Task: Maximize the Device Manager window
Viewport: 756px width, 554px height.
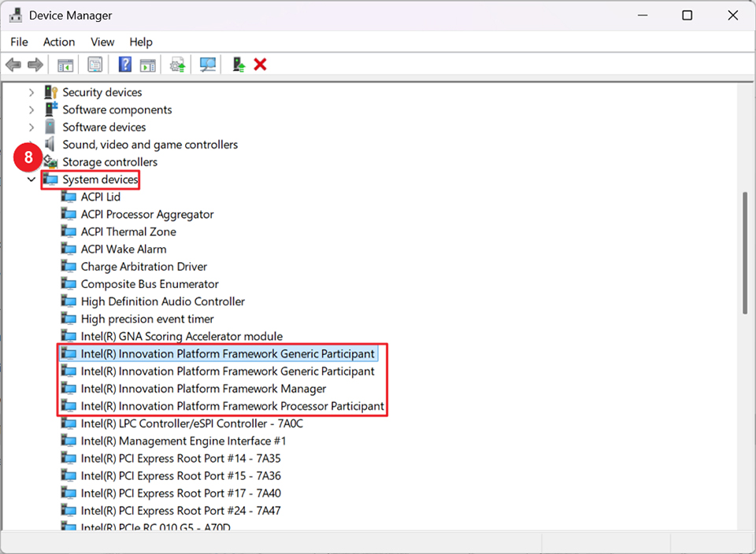Action: [687, 16]
